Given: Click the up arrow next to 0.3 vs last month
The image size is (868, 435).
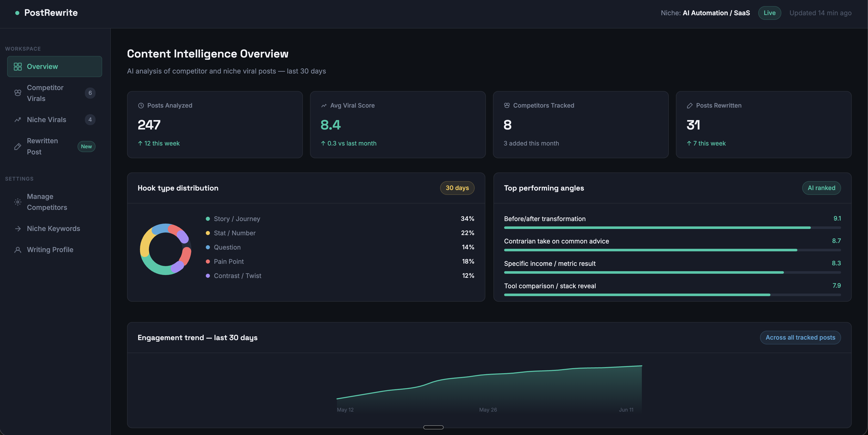Looking at the screenshot, I should [323, 143].
